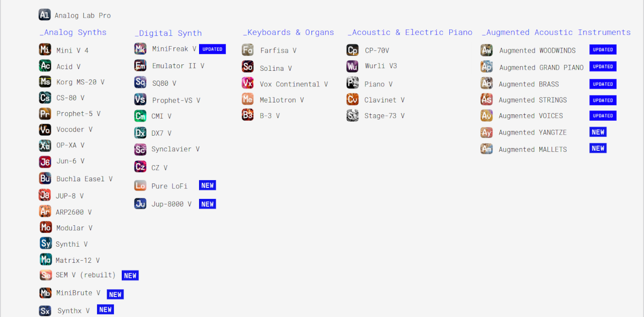Open the Pure LoFi link

[x=170, y=186]
